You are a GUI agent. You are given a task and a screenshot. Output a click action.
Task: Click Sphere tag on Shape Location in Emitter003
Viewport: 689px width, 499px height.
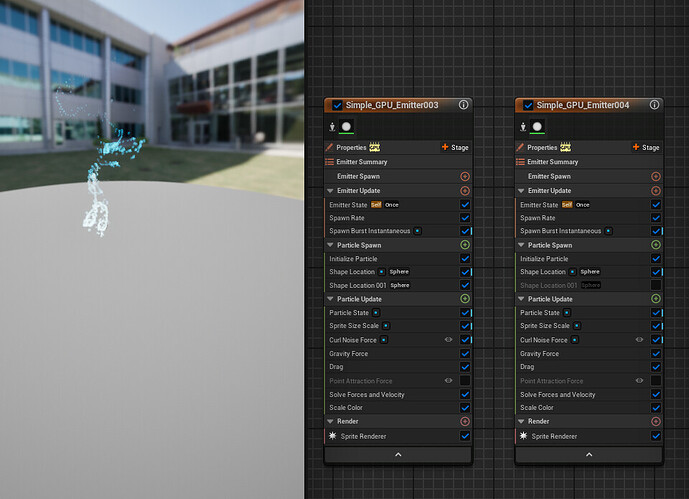click(399, 272)
